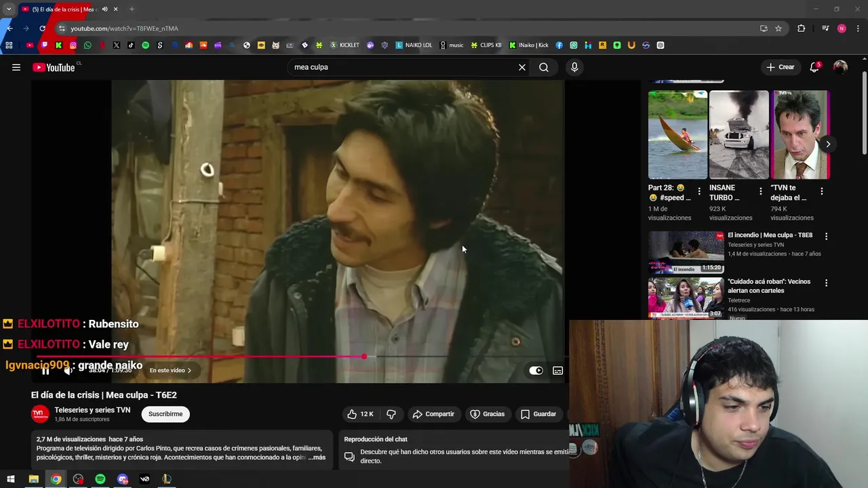Viewport: 868px width, 488px height.
Task: Open the Instagram bookmark icon
Action: pyautogui.click(x=73, y=45)
